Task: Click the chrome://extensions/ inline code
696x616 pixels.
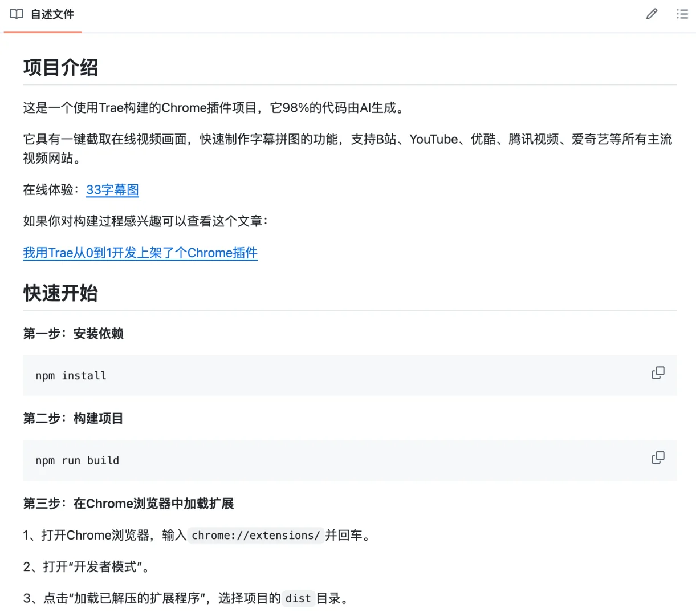Action: (x=255, y=536)
